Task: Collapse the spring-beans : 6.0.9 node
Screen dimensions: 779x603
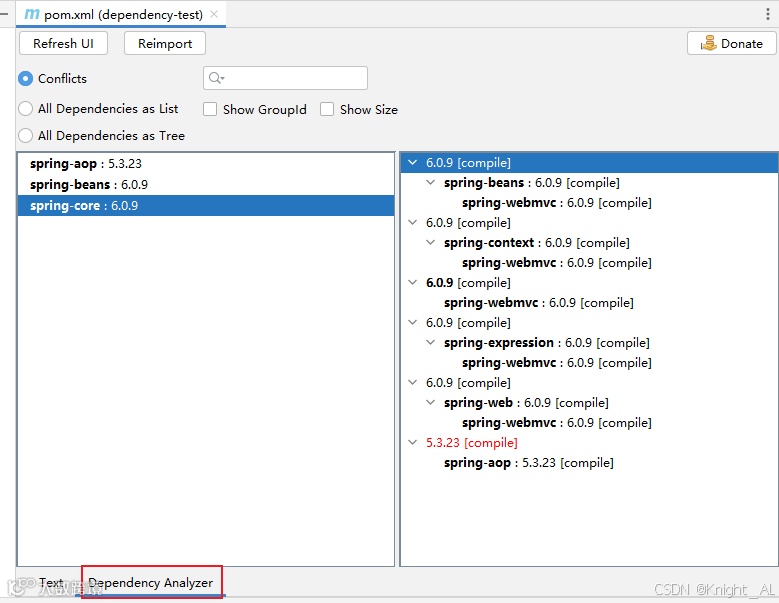Action: 431,182
